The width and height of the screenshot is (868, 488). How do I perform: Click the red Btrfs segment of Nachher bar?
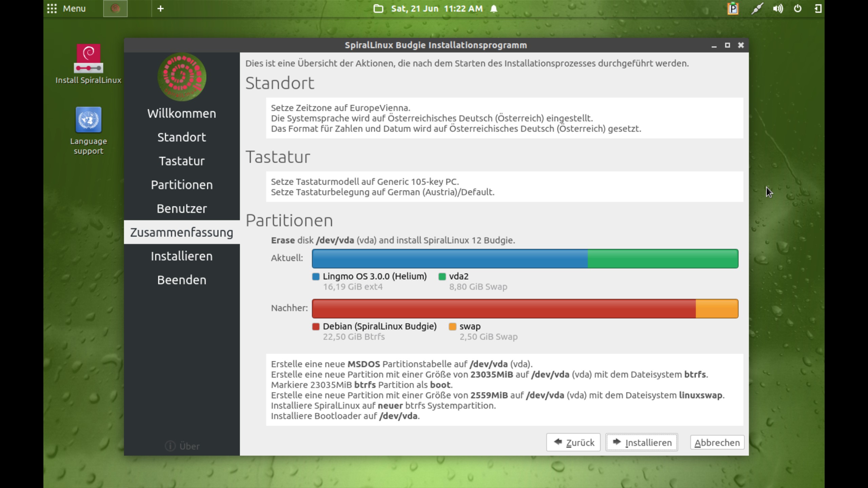504,309
